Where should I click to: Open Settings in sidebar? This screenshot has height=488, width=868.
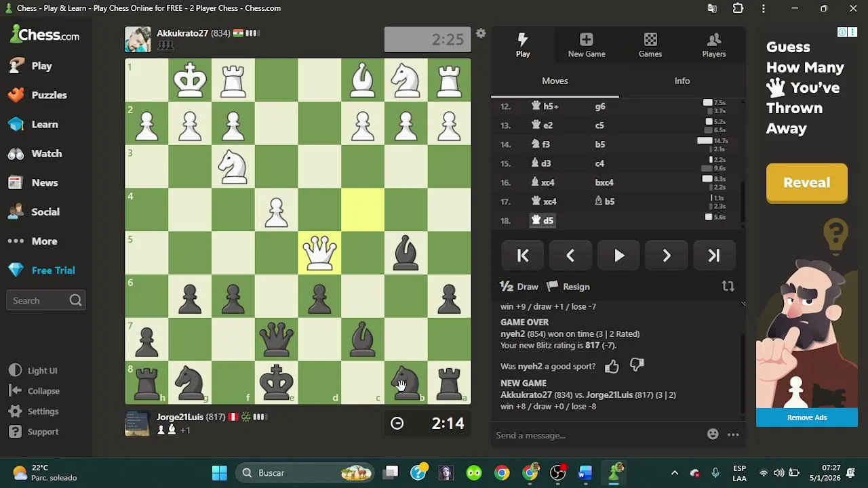[x=34, y=411]
